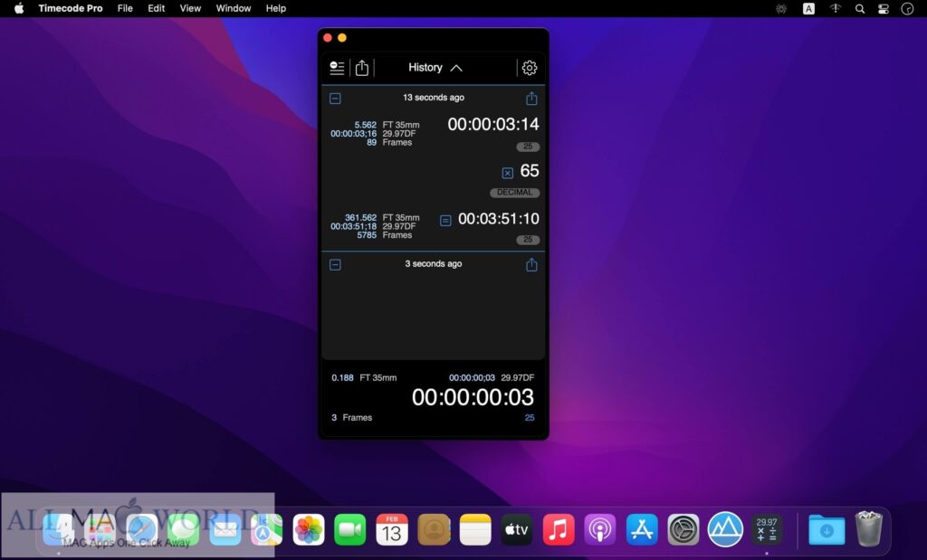This screenshot has width=927, height=560.
Task: Open Control Center in the menu bar
Action: [x=884, y=9]
